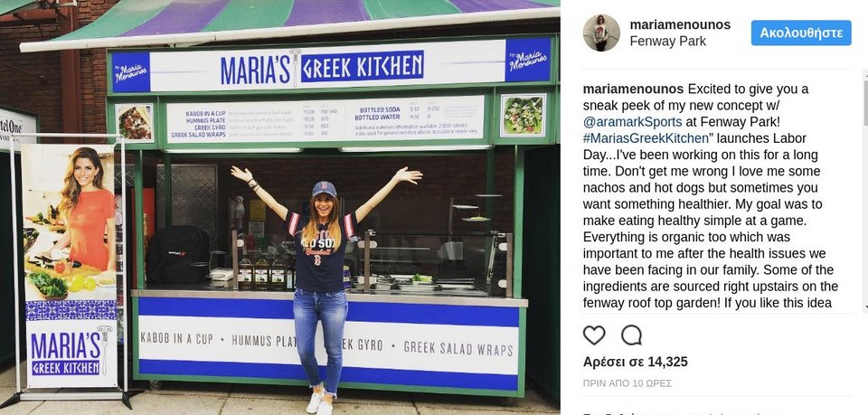Viewport: 868px width, 415px height.
Task: Open the mariamenounos profile avatar
Action: click(601, 33)
